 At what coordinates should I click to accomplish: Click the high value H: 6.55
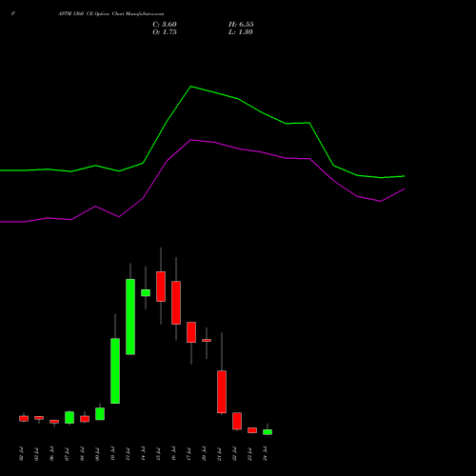pyautogui.click(x=241, y=25)
